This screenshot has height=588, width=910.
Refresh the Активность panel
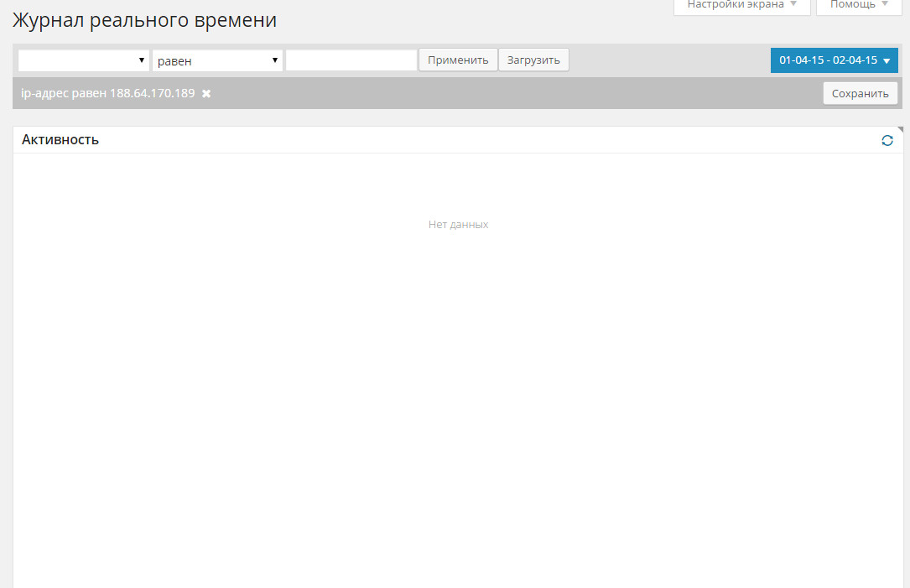pos(887,140)
